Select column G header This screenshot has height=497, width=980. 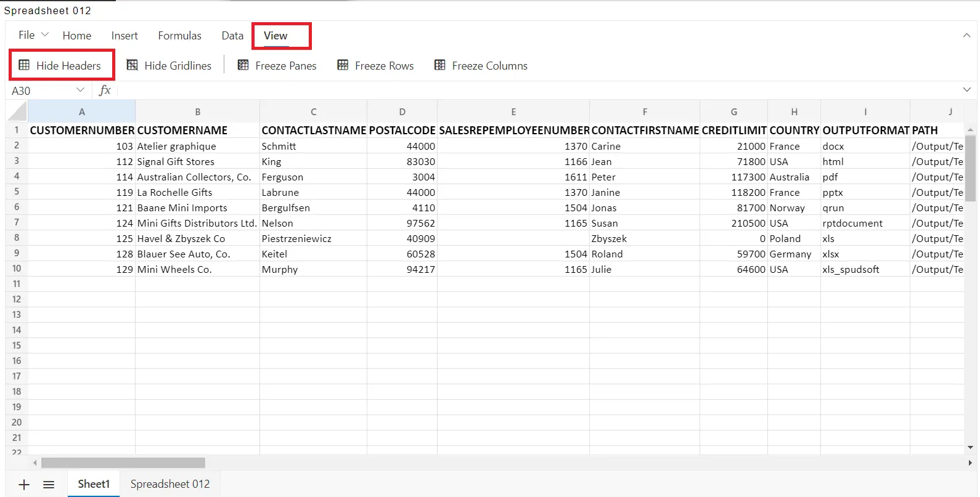[734, 111]
